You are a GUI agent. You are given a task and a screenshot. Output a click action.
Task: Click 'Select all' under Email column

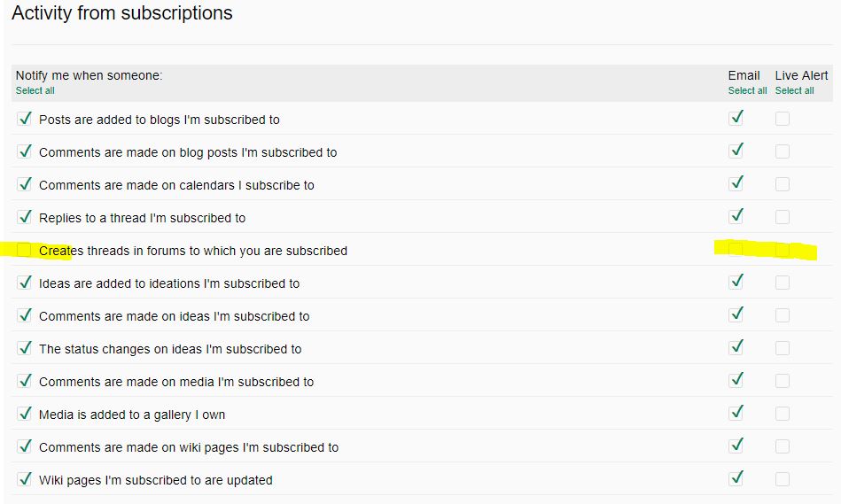tap(747, 90)
